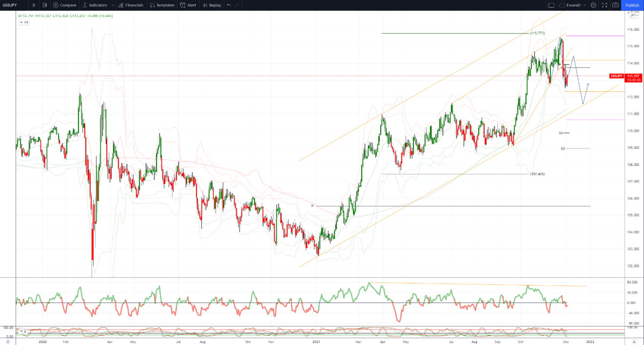Viewport: 644px width, 345px height.
Task: Toggle auto scale button at bottom right
Action: 634,342
